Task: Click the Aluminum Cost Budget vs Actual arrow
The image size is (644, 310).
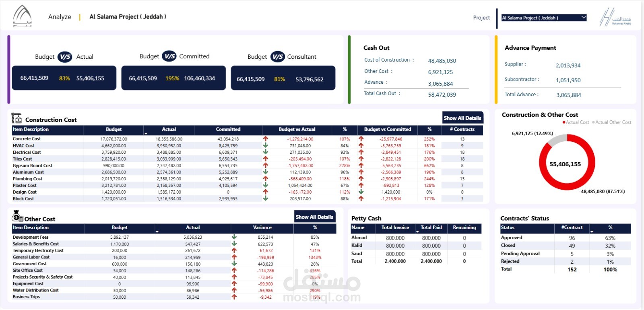Action: (x=266, y=172)
